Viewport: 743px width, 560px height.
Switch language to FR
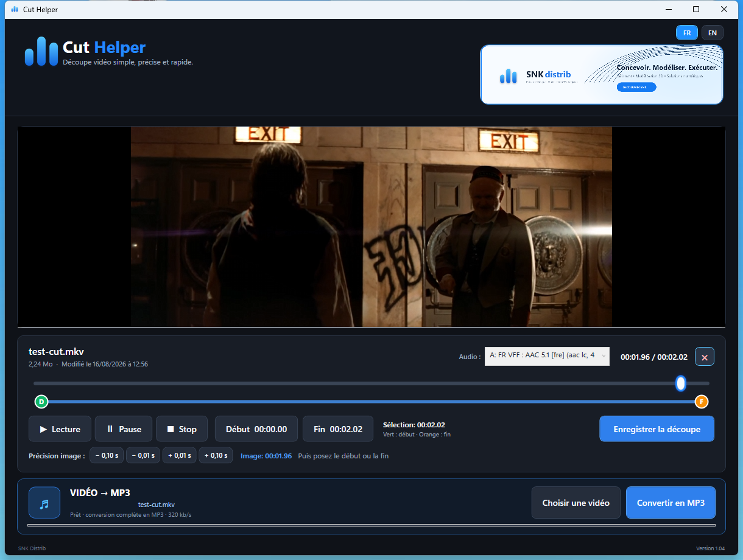pos(687,33)
